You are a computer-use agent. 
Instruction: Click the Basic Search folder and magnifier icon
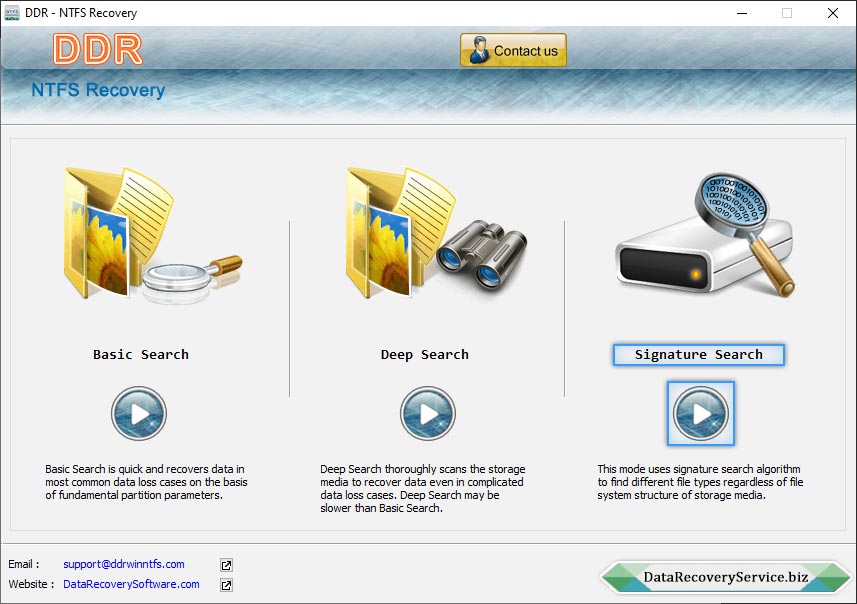tap(153, 234)
